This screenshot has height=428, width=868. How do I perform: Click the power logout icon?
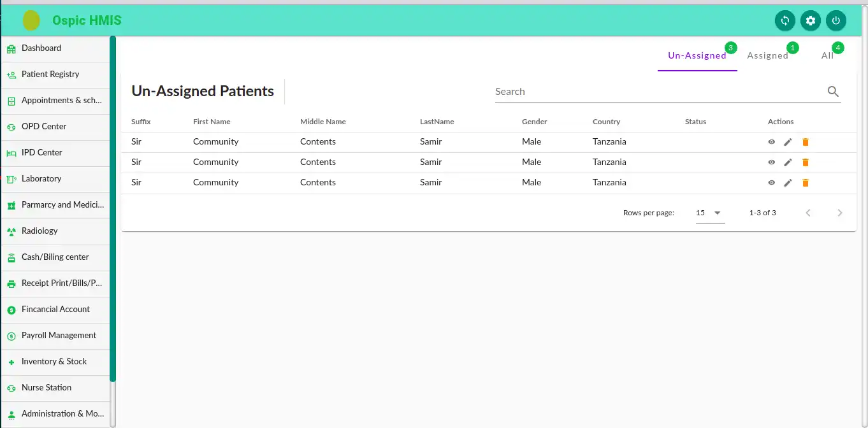[836, 20]
